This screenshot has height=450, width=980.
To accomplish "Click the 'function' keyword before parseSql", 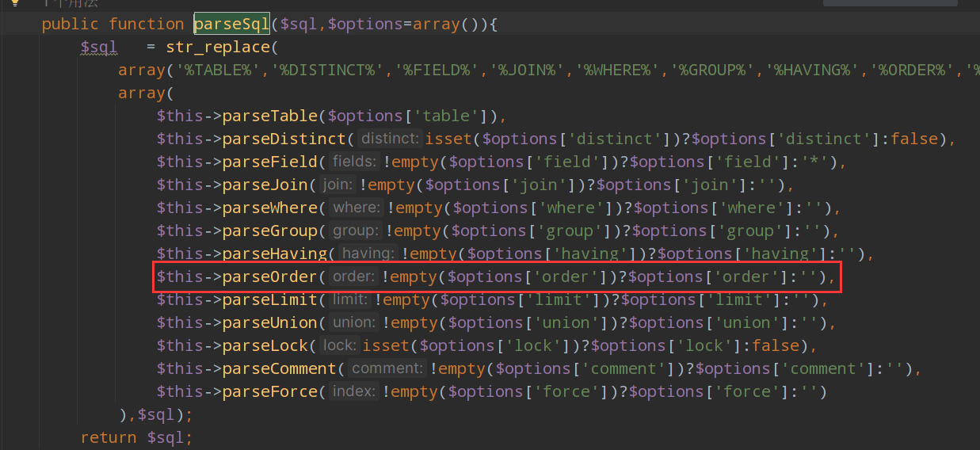I will pyautogui.click(x=147, y=25).
